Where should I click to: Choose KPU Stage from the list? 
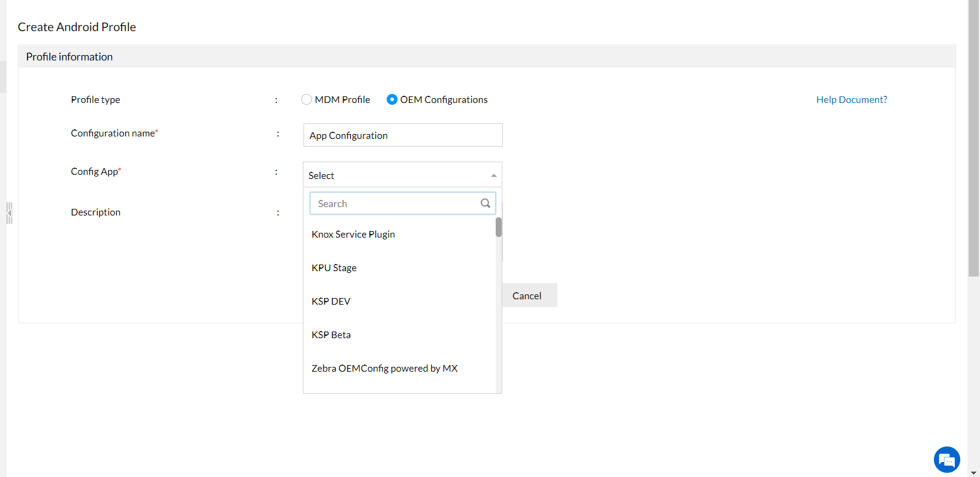coord(334,268)
